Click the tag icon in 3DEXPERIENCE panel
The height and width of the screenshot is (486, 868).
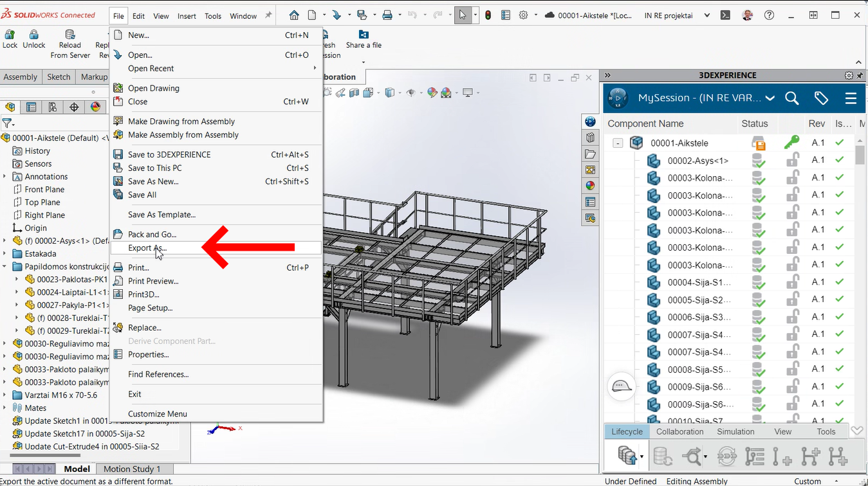(821, 98)
